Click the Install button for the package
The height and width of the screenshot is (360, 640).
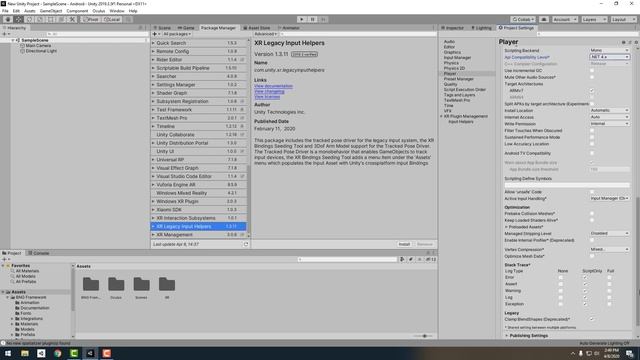pyautogui.click(x=404, y=244)
